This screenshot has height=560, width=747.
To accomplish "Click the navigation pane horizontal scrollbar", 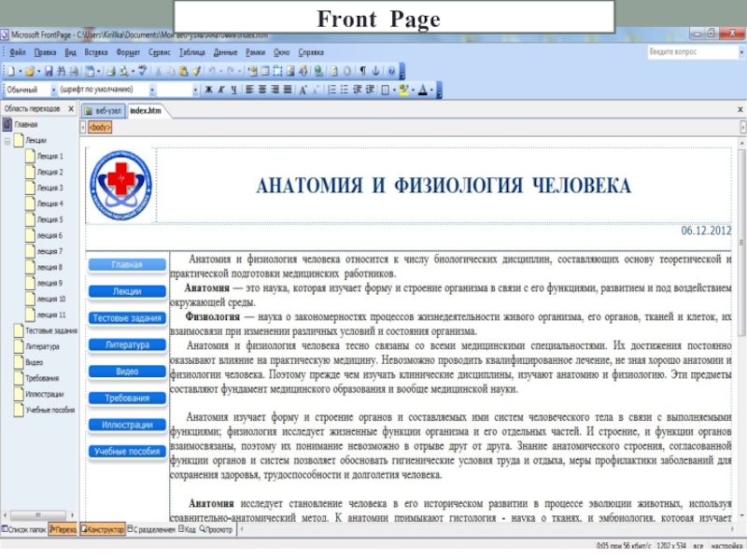I will pos(38,515).
